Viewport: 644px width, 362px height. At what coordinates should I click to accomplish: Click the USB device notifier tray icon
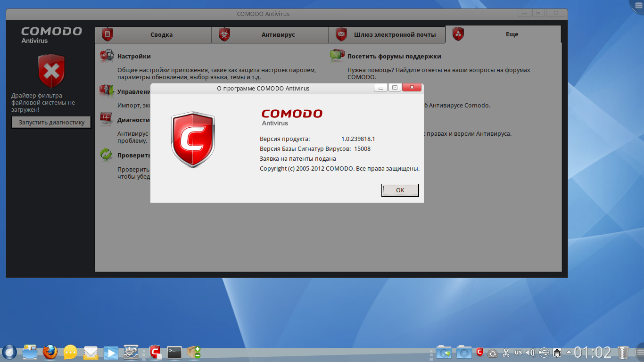tap(544, 352)
